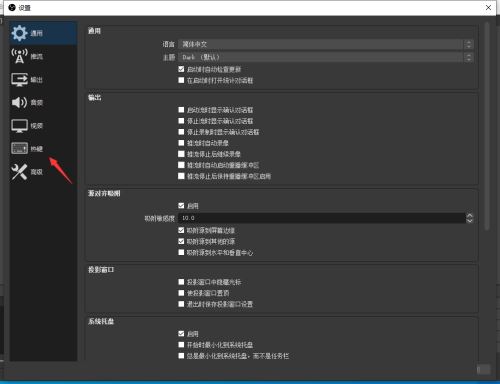The image size is (500, 384).
Task: Open the Audio (音频) speaker icon
Action: click(x=19, y=102)
